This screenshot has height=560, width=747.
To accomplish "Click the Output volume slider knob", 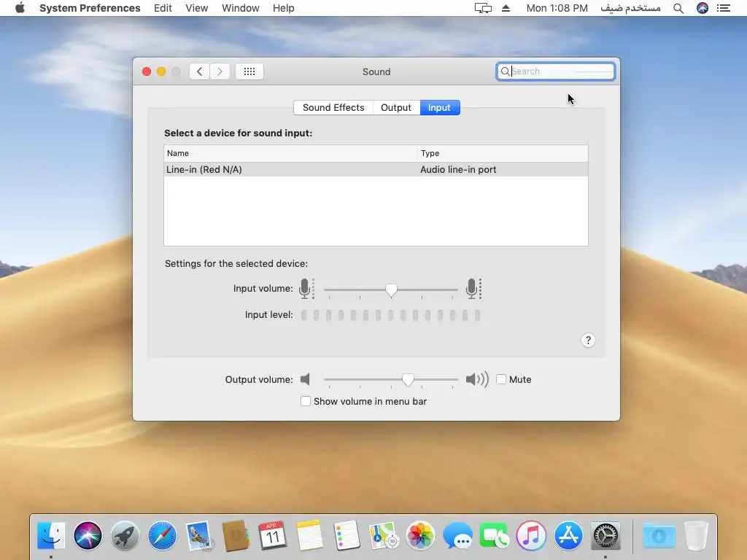I will pos(408,379).
